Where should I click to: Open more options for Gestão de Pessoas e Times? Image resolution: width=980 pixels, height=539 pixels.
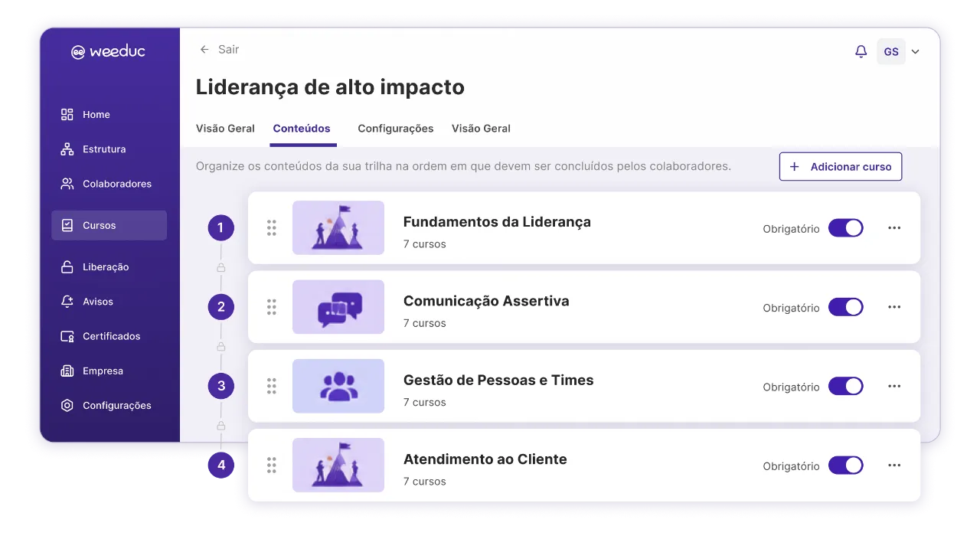pos(894,386)
